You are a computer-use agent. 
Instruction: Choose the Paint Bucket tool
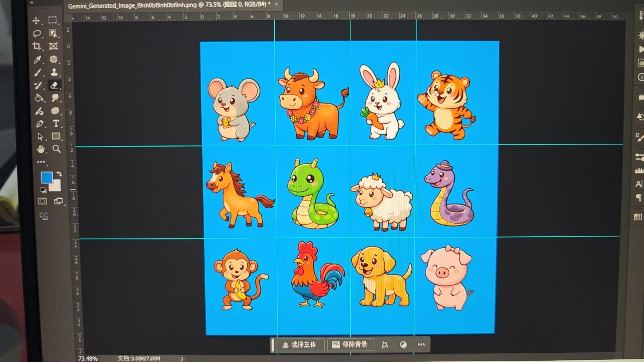pyautogui.click(x=39, y=98)
